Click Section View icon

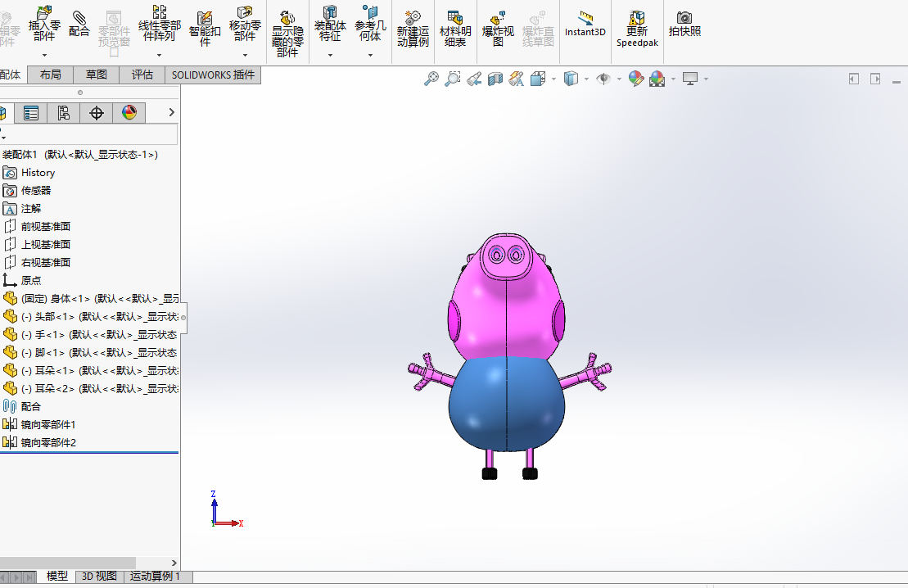tap(495, 79)
